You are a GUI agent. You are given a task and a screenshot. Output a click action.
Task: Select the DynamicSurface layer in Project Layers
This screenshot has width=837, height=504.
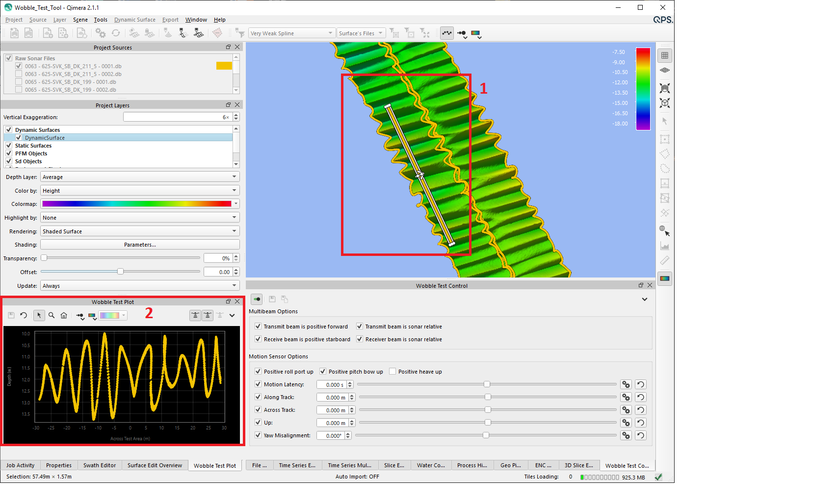(x=46, y=138)
